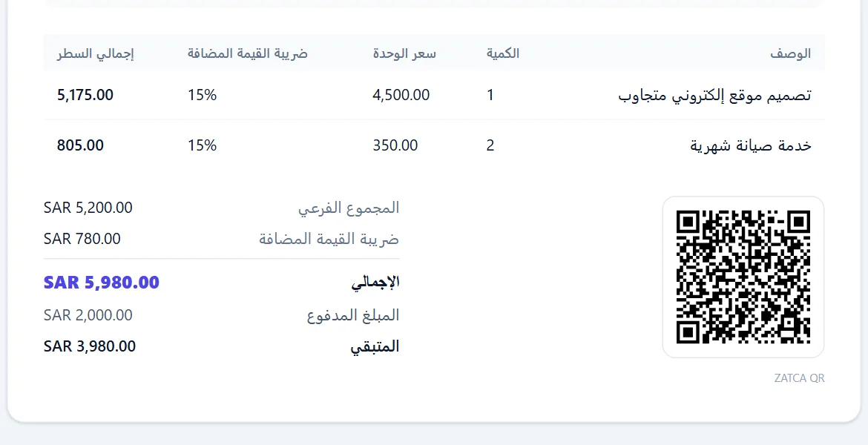Click unit price 350.00
This screenshot has height=445, width=868.
(395, 145)
